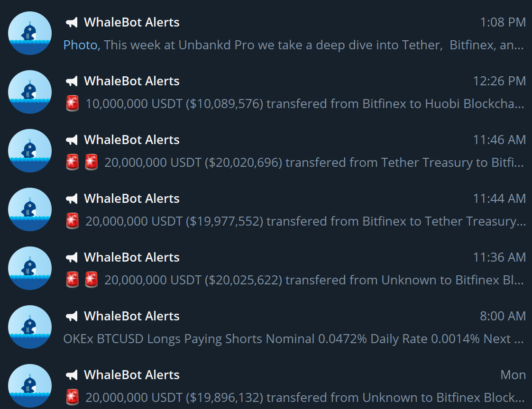Click whale avatar beside 11:36 AM alert
This screenshot has width=532, height=409.
[30, 268]
